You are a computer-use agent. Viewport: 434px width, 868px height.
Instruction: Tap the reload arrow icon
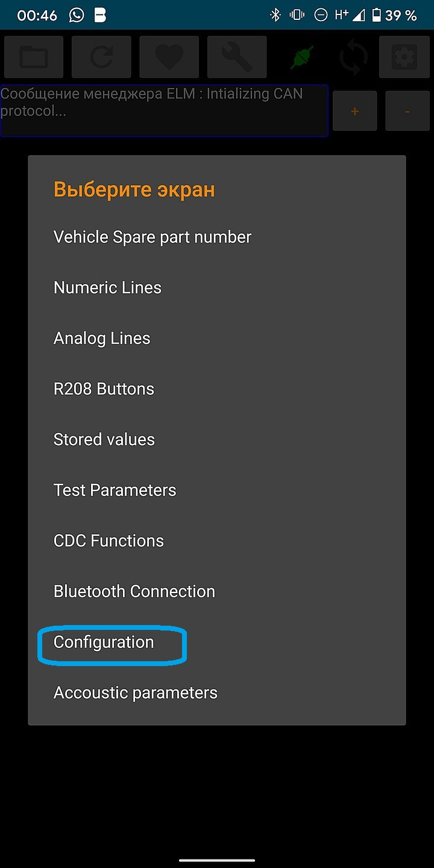(101, 57)
